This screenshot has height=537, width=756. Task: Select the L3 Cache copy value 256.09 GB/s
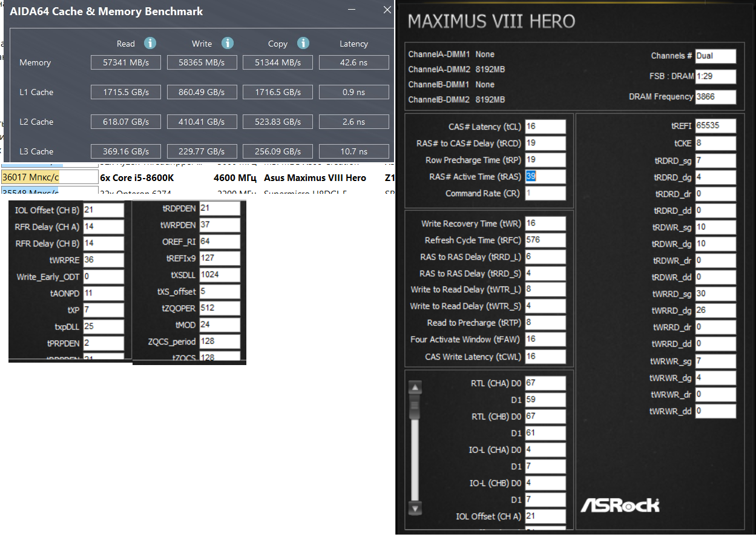click(x=278, y=151)
